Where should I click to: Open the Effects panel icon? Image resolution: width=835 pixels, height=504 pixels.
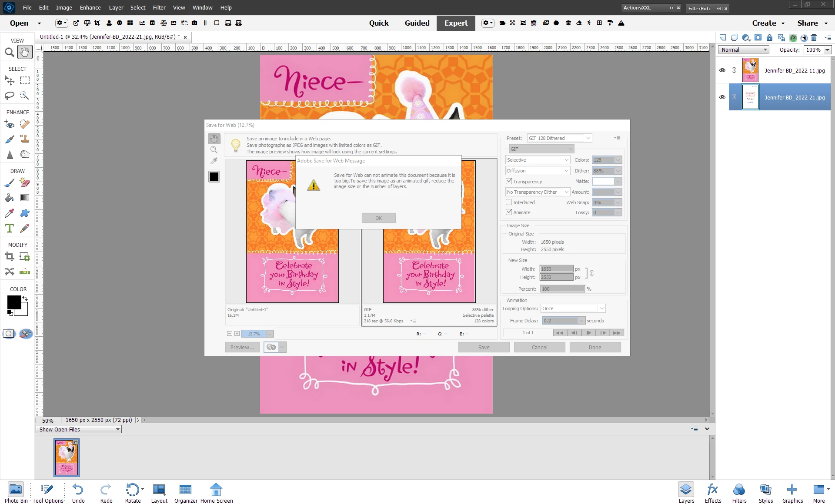click(713, 493)
